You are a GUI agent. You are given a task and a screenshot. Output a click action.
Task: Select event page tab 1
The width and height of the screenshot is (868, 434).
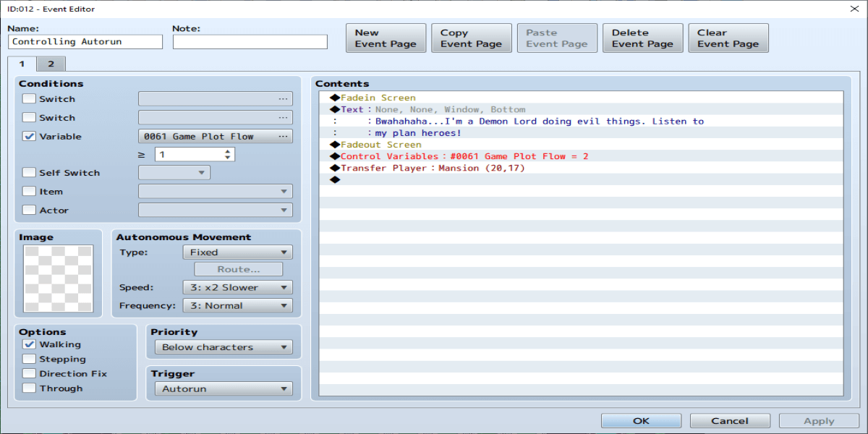coord(22,64)
